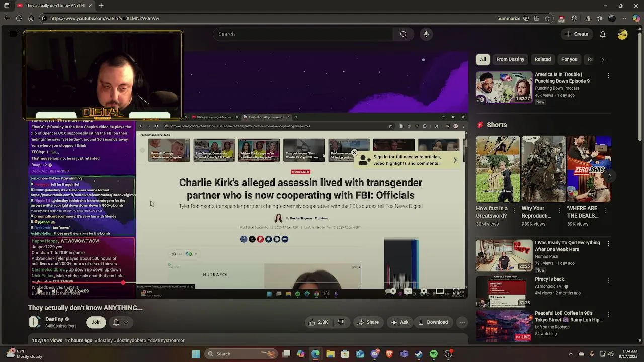Click the Create button

click(576, 34)
